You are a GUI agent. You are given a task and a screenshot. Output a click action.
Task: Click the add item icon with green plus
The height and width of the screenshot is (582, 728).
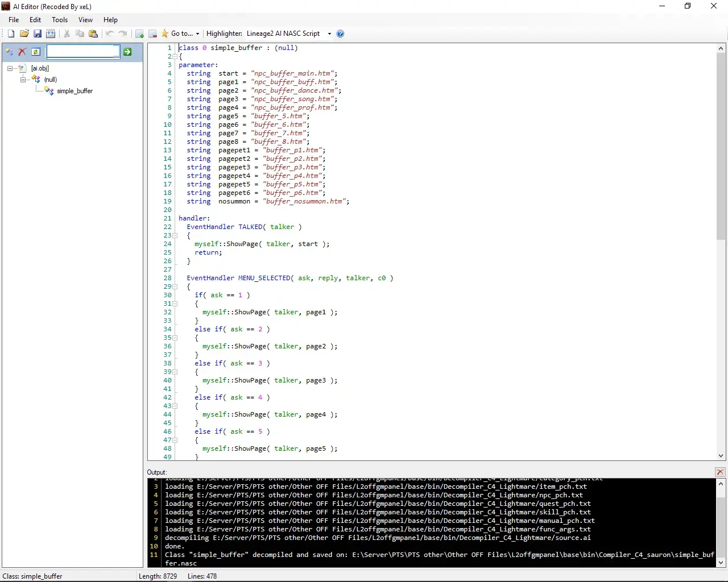pos(139,34)
